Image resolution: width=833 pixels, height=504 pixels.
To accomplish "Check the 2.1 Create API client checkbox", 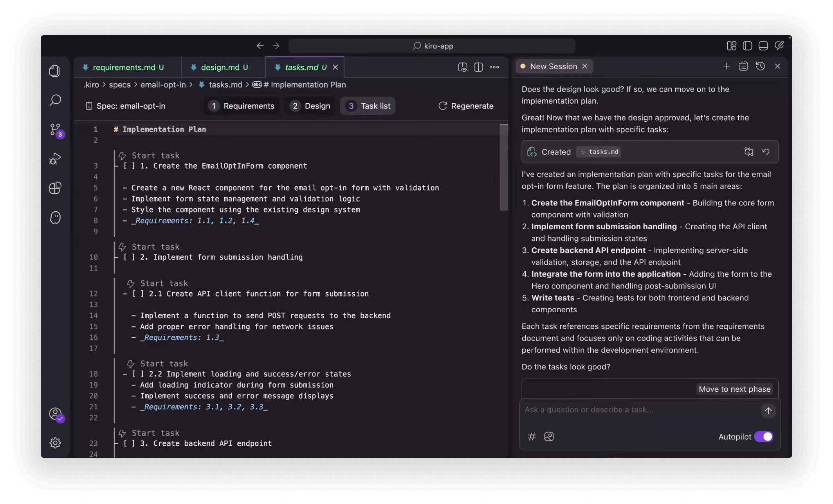I will [x=138, y=294].
